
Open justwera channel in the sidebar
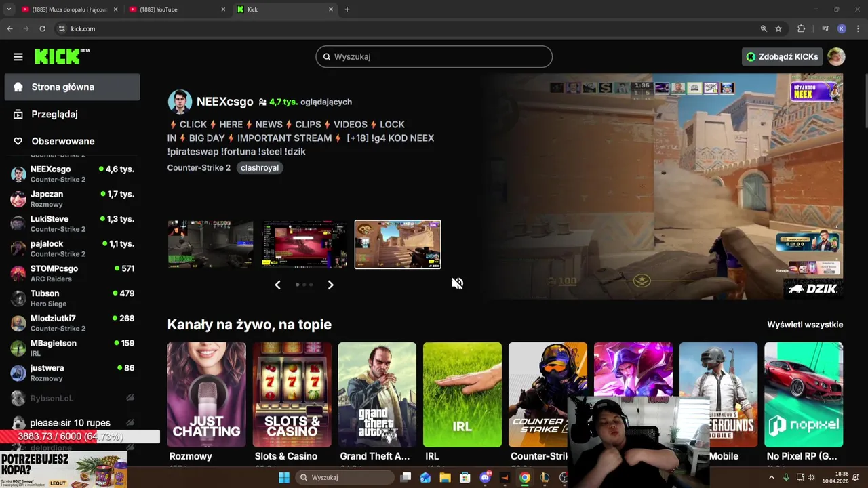(73, 373)
